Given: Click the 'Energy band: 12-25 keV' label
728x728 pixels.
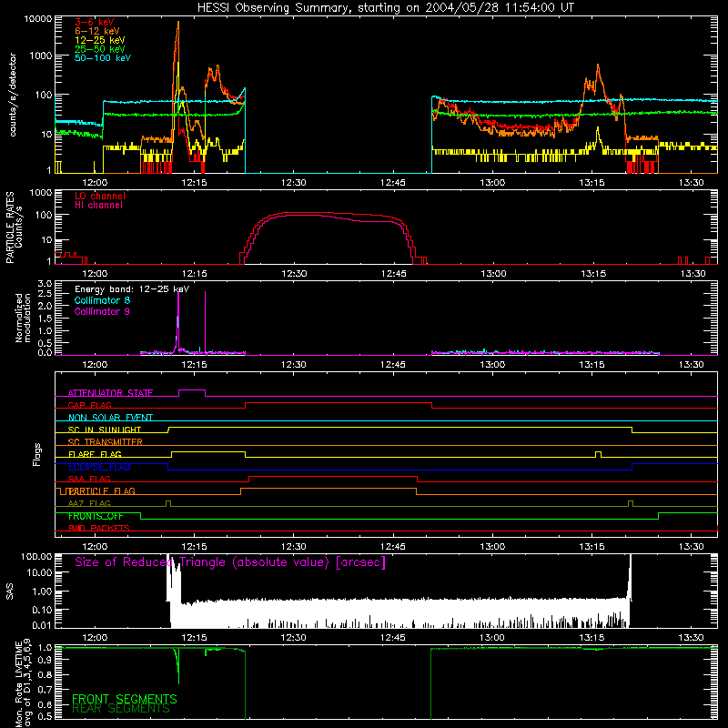Looking at the screenshot, I should point(132,289).
